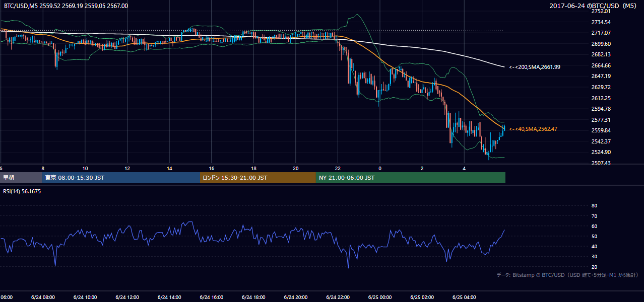The height and width of the screenshot is (302, 644).
Task: Click RSI axis level 80
Action: coord(594,206)
